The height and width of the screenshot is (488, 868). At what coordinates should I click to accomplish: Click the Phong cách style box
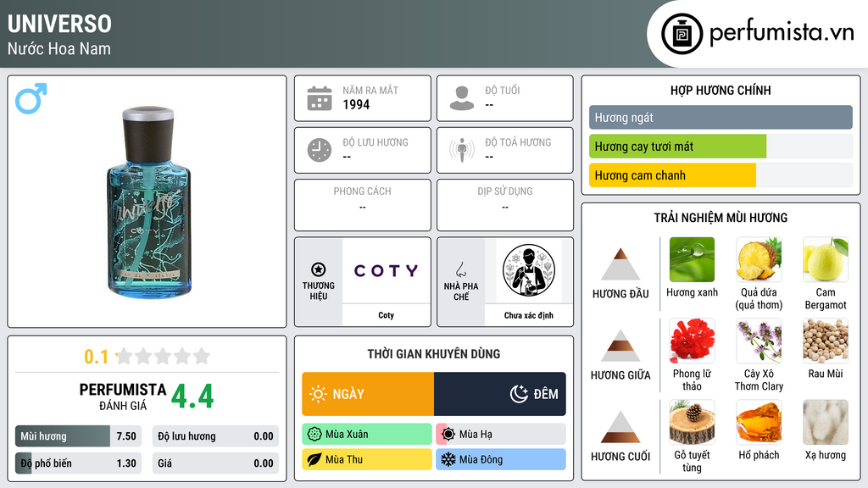[363, 205]
